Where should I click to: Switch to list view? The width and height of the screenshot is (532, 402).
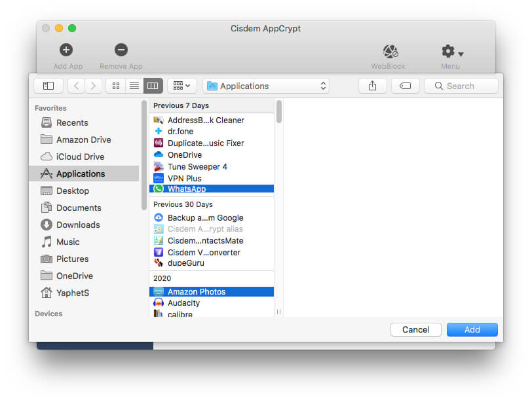[x=134, y=86]
